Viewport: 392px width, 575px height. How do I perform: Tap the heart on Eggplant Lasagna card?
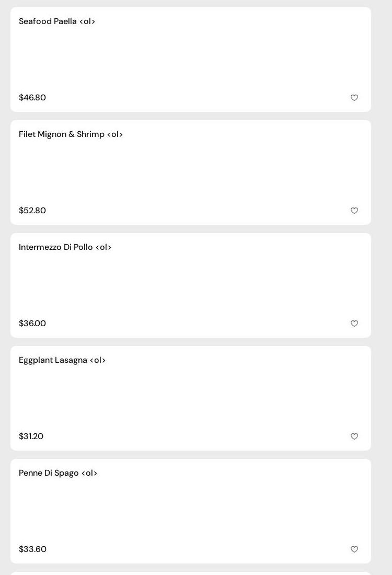[x=354, y=436]
